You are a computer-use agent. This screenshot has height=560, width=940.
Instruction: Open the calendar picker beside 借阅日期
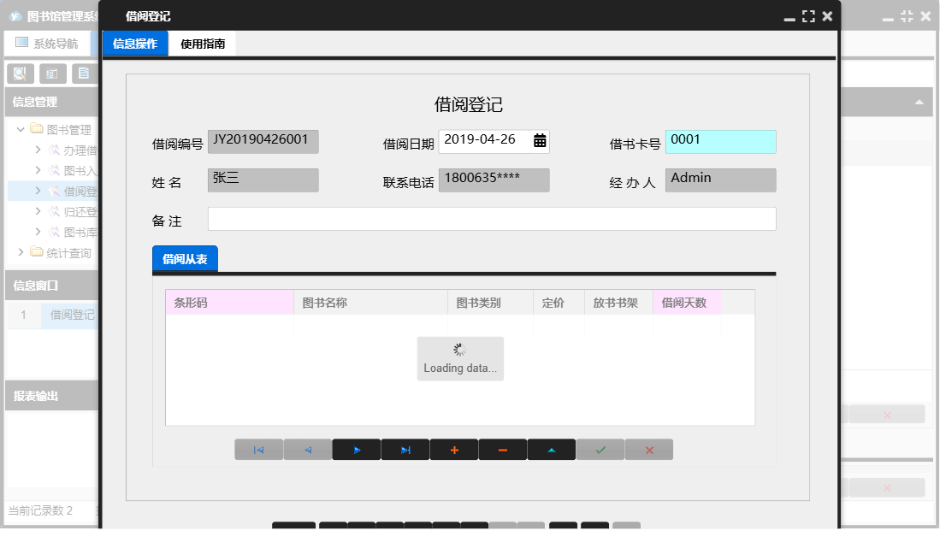539,141
